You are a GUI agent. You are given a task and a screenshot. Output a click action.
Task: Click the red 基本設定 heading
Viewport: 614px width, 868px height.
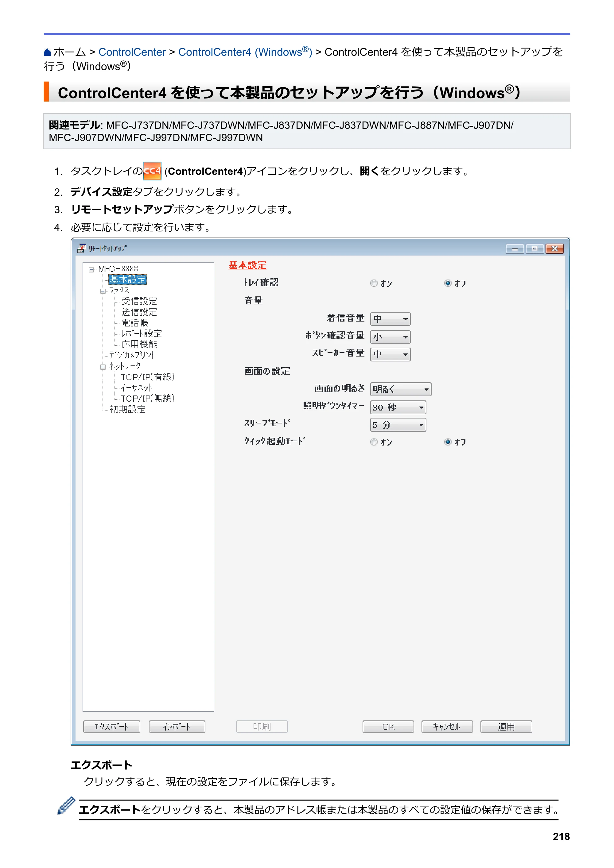click(x=247, y=265)
